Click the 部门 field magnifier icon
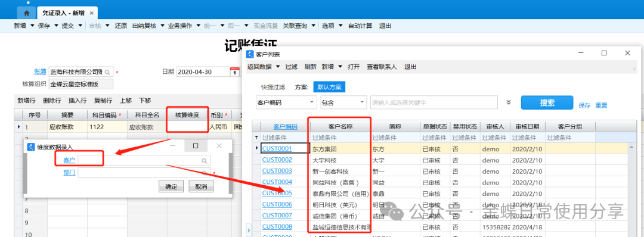 [x=205, y=173]
